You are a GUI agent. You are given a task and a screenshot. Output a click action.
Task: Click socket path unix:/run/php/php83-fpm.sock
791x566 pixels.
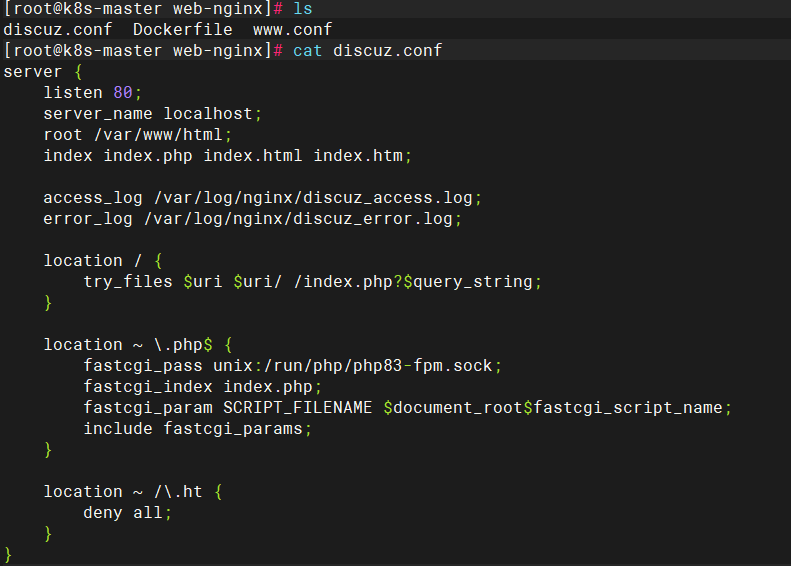(x=353, y=366)
